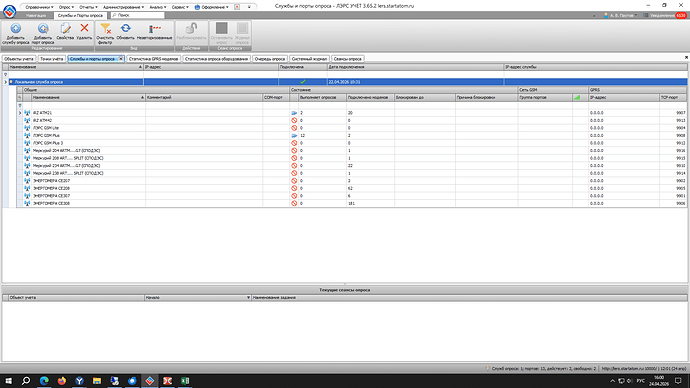Click the 'Добавить службу опроса' icon
Viewport: 690px width, 388px height.
(x=16, y=29)
